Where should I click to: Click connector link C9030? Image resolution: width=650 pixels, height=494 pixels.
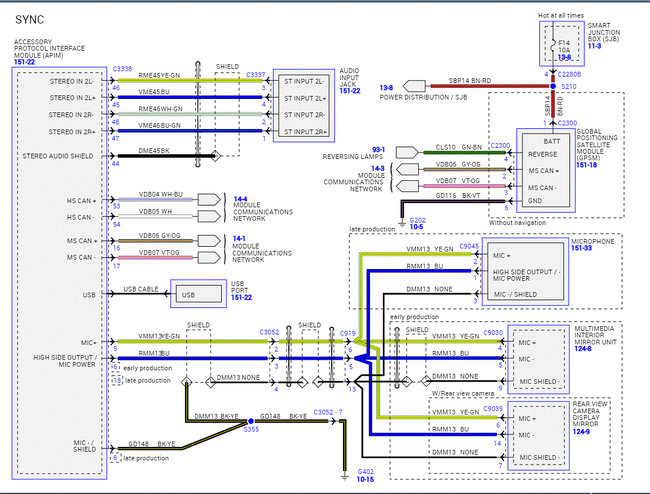coord(493,333)
